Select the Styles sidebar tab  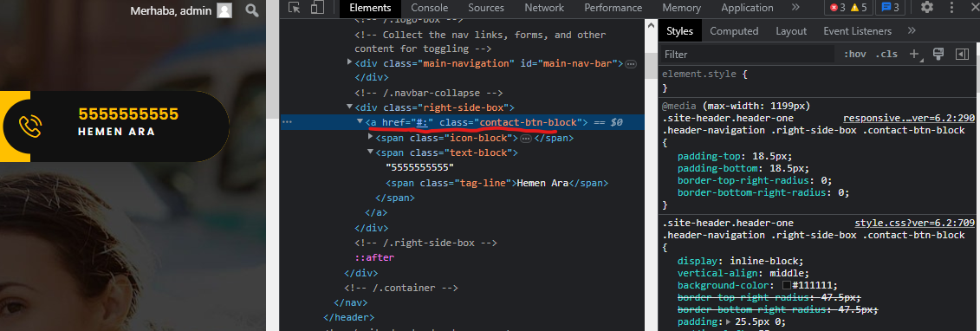[x=680, y=30]
